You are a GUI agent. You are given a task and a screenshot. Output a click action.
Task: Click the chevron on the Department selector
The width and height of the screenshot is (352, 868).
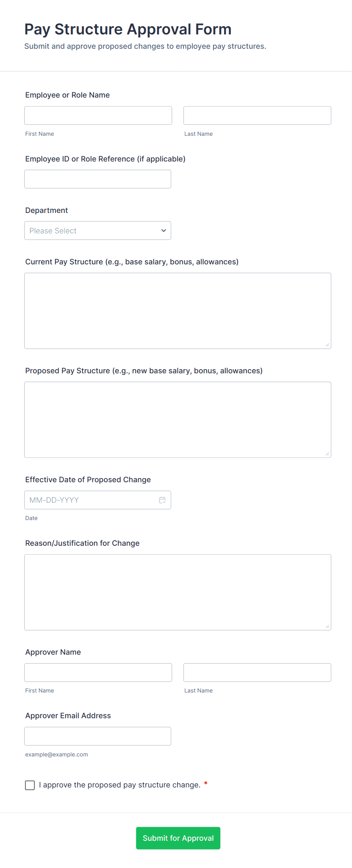(x=163, y=230)
